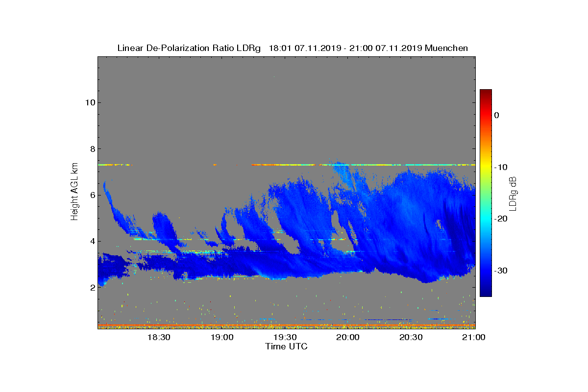
Task: Click the 20:30 time tick label
Action: [x=411, y=337]
